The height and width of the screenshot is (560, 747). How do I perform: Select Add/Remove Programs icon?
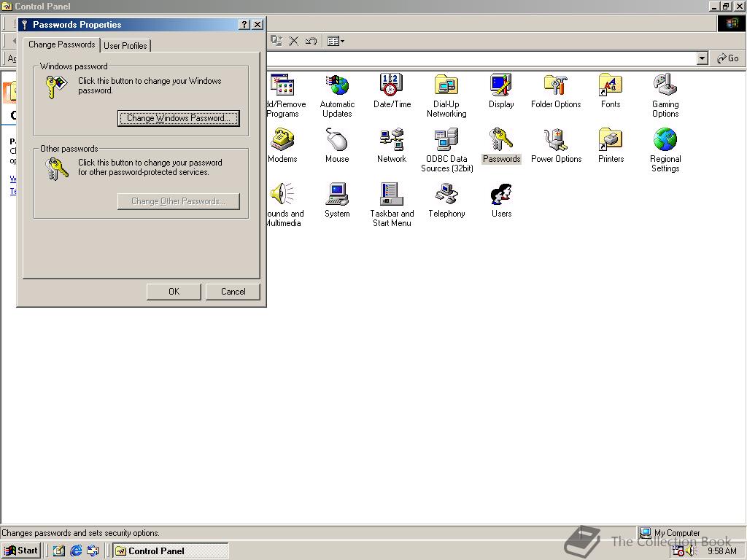click(282, 86)
